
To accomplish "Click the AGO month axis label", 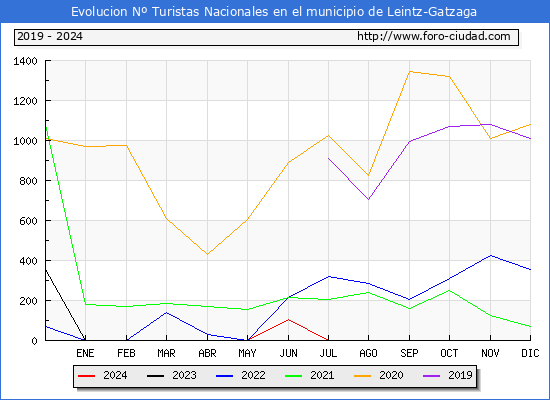I will [368, 353].
